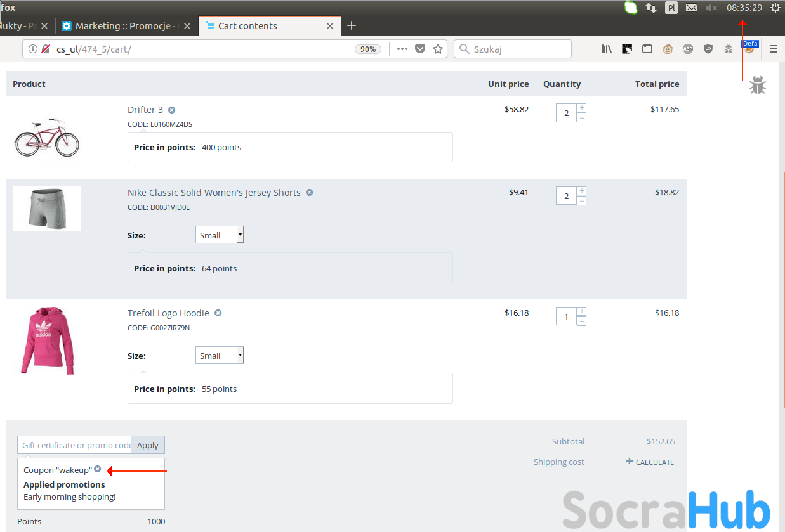Image resolution: width=785 pixels, height=532 pixels.
Task: Open the muted volume indicator
Action: [x=711, y=8]
